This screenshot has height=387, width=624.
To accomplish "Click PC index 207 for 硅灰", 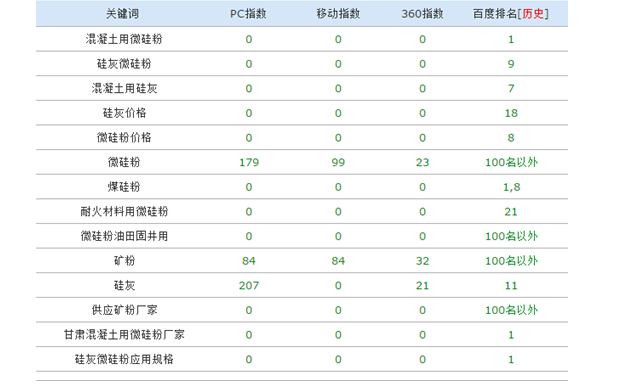I will [249, 285].
